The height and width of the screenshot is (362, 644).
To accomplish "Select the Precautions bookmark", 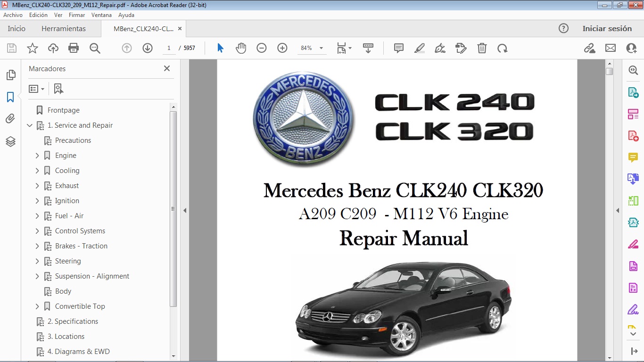I will tap(74, 140).
